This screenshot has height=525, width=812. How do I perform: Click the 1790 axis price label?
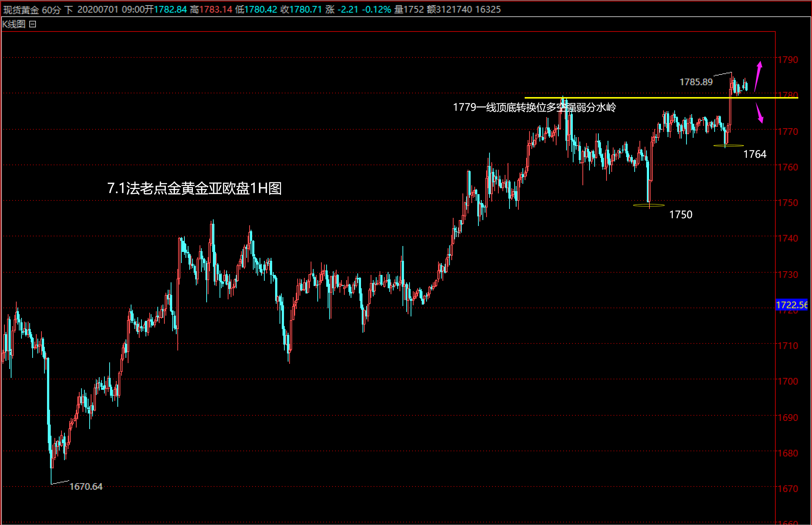tap(788, 60)
